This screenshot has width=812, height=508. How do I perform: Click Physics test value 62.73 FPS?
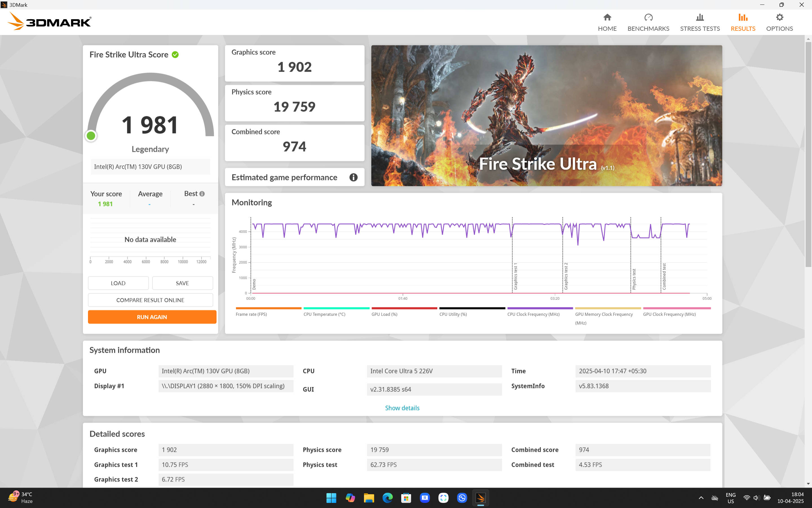coord(434,465)
